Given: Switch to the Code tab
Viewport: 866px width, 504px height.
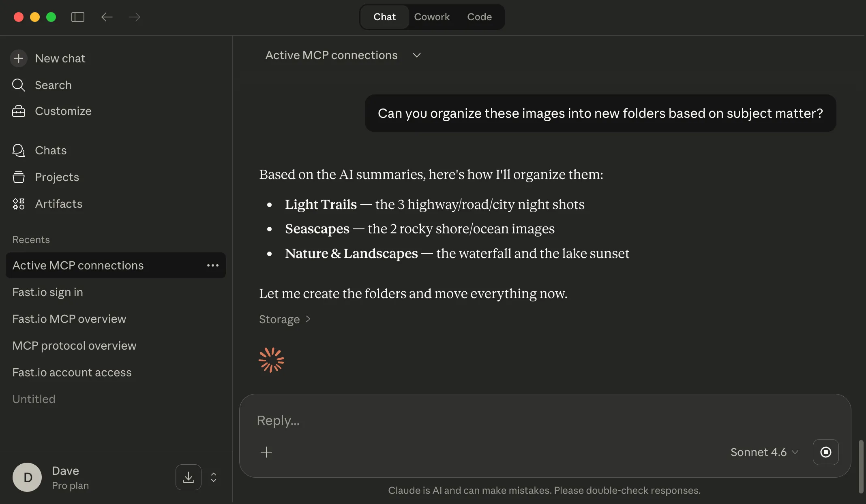Looking at the screenshot, I should (479, 17).
